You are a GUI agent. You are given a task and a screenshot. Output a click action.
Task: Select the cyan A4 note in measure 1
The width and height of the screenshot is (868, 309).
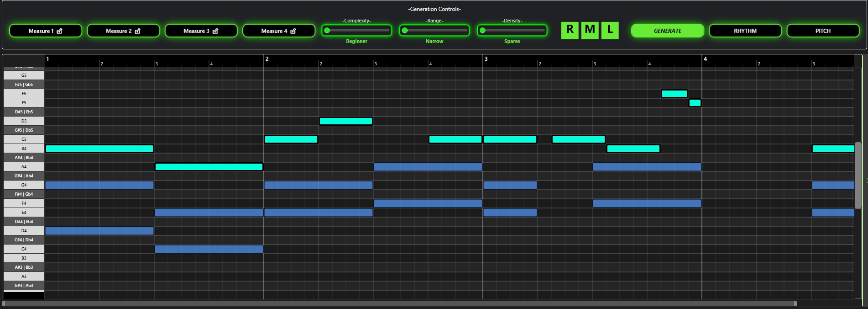tap(209, 167)
